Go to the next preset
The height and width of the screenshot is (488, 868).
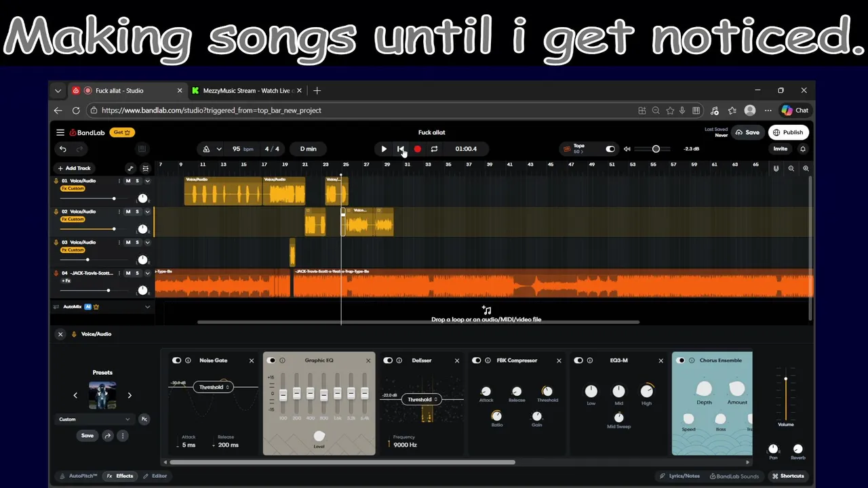130,395
